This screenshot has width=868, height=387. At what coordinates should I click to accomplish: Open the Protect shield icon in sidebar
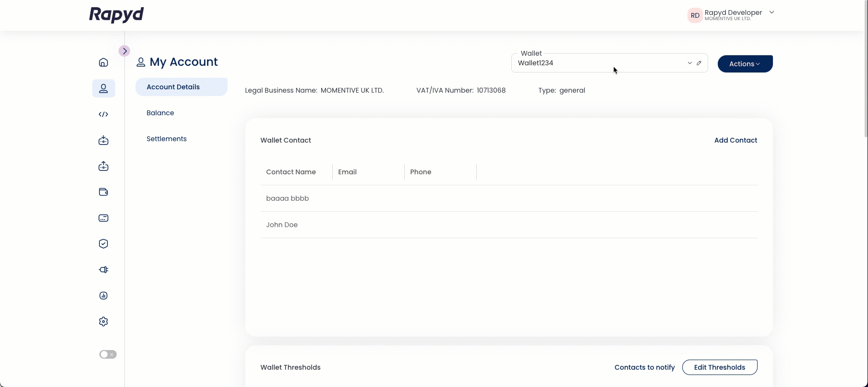103,244
